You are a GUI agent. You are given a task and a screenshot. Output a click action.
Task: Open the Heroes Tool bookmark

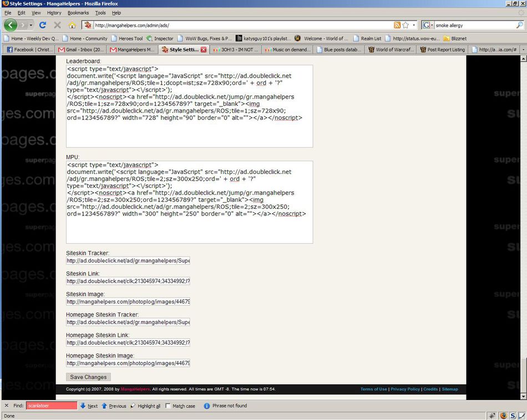click(x=126, y=39)
